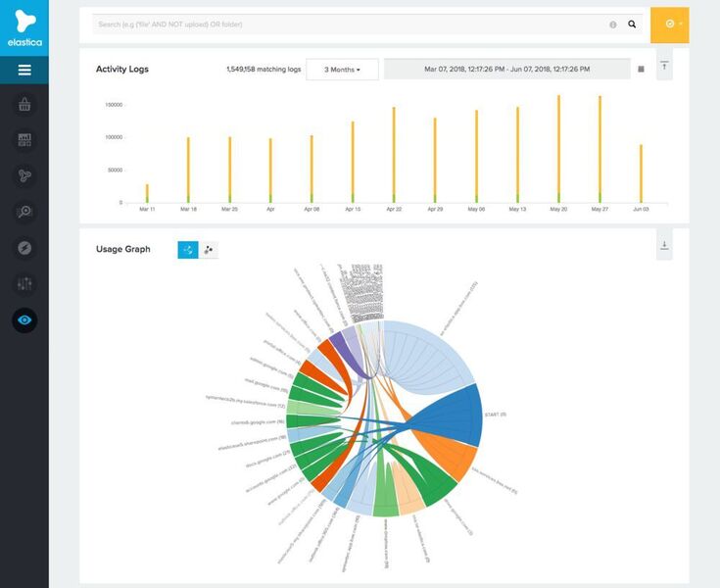The image size is (720, 588).
Task: Select the Elastica molecule sidebar icon
Action: (x=24, y=175)
